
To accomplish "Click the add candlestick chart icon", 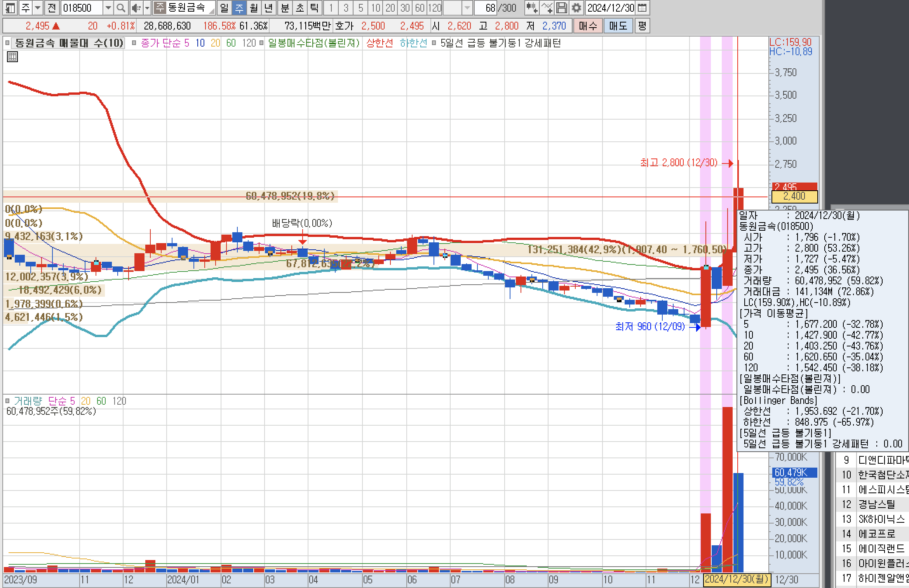I will click(x=531, y=8).
